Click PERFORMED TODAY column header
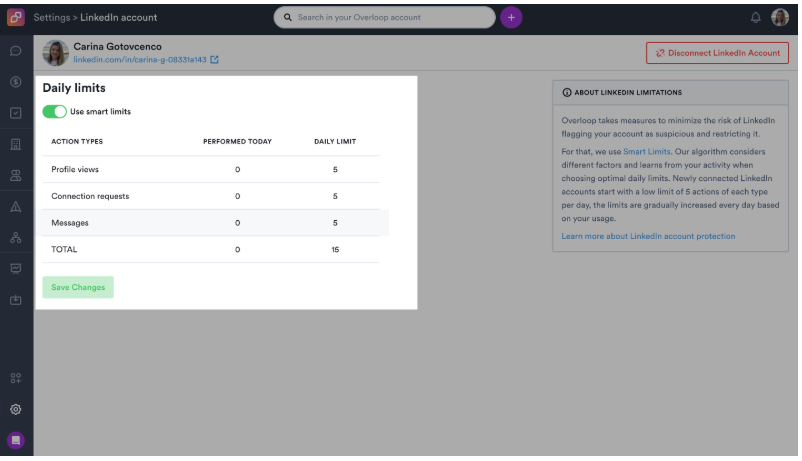Viewport: 802px width, 461px height. click(x=237, y=142)
